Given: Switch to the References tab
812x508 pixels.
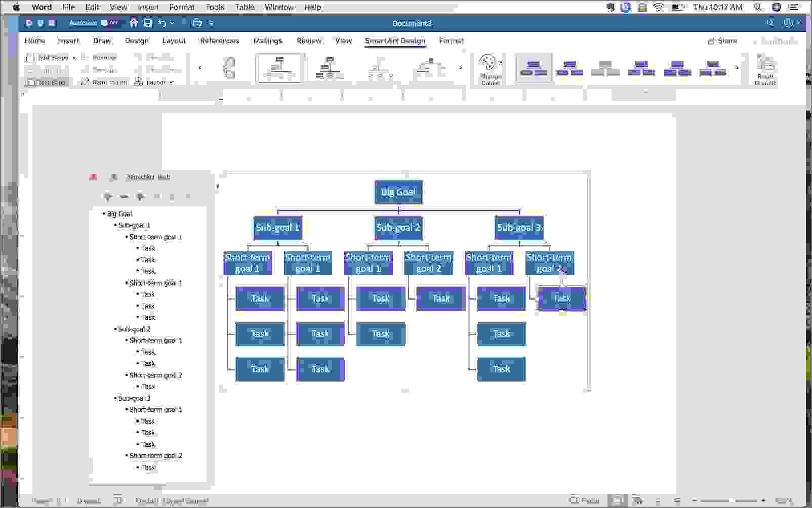Looking at the screenshot, I should (219, 41).
